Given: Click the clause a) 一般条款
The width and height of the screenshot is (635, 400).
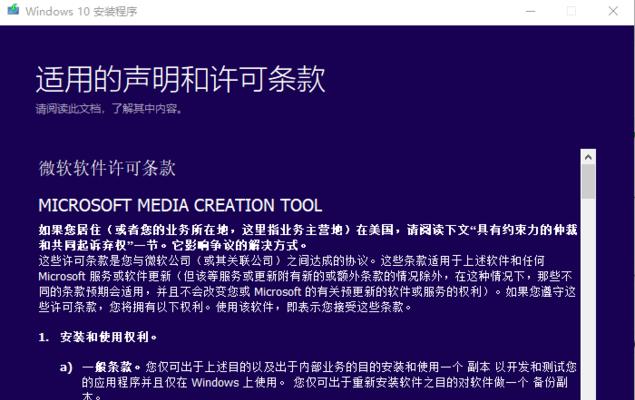Looking at the screenshot, I should point(100,367).
